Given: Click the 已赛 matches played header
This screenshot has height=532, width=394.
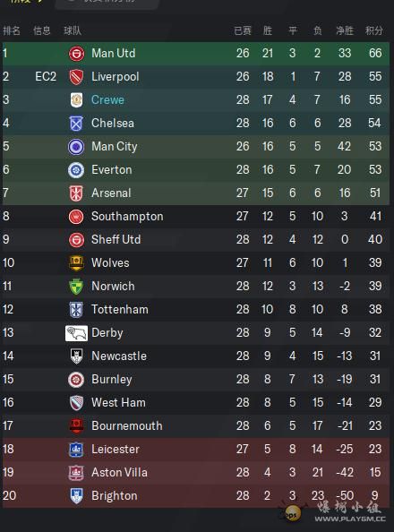Looking at the screenshot, I should pyautogui.click(x=243, y=30).
